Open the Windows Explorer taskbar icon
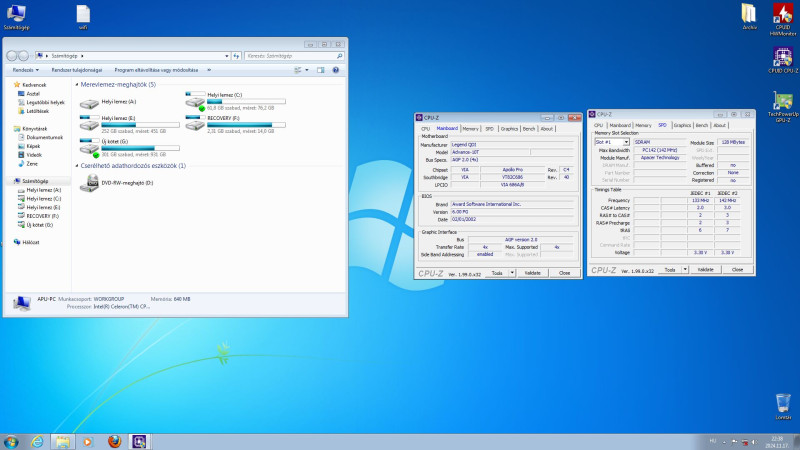 [x=63, y=441]
